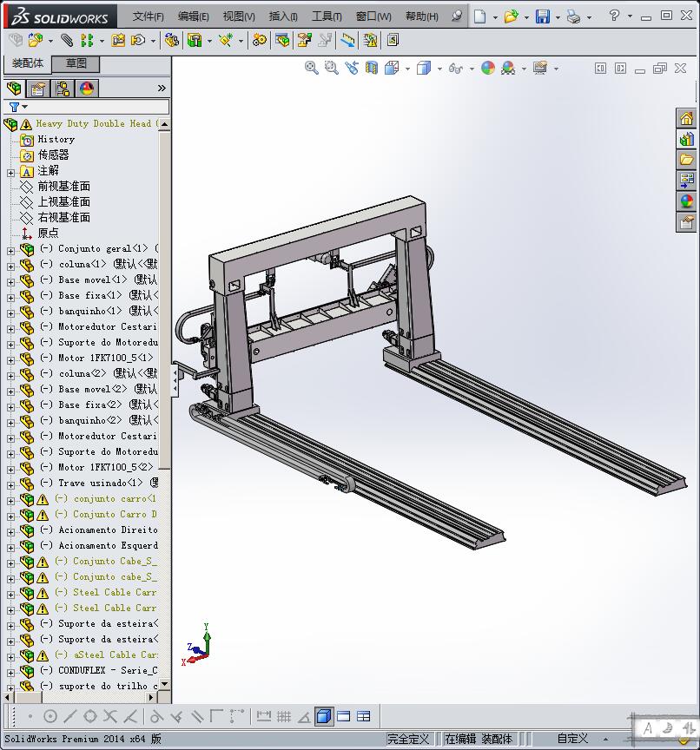
Task: Save with the blue floppy disk icon
Action: pos(543,16)
